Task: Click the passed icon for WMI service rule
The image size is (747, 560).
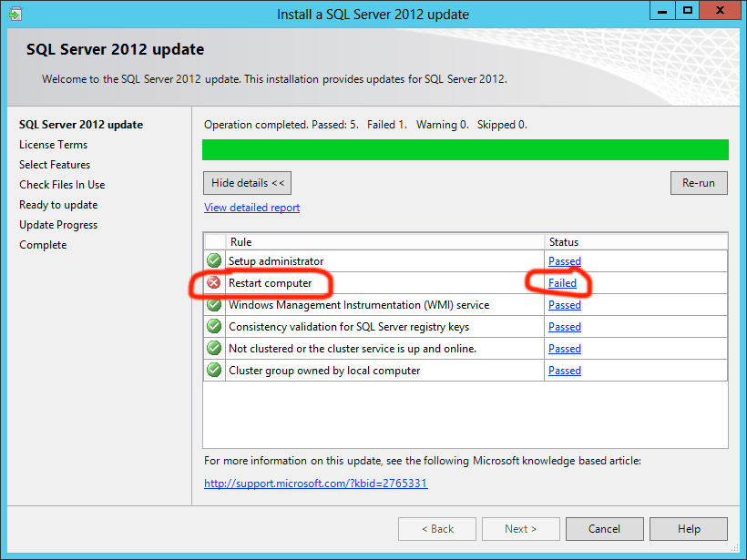Action: [213, 305]
